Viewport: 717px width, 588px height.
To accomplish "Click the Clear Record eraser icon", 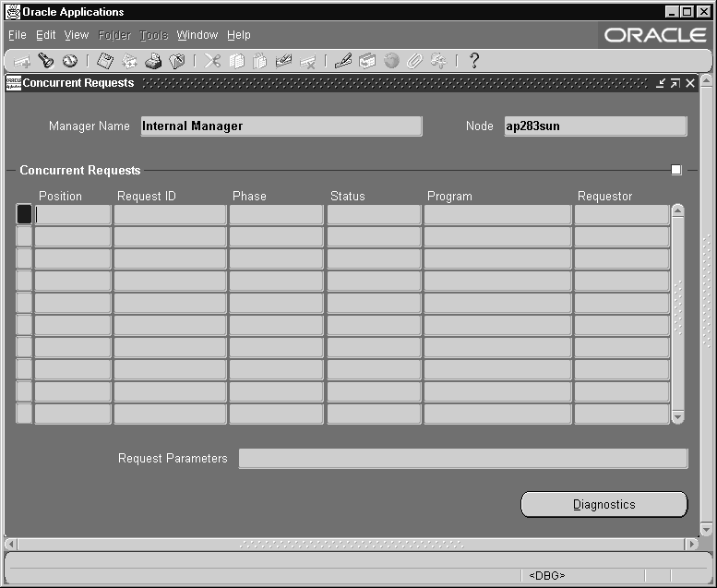I will click(x=283, y=61).
